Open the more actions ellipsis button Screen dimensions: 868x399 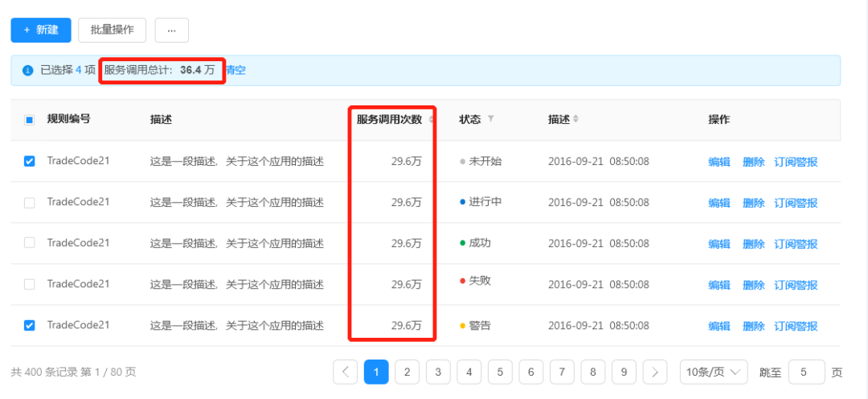pyautogui.click(x=172, y=30)
